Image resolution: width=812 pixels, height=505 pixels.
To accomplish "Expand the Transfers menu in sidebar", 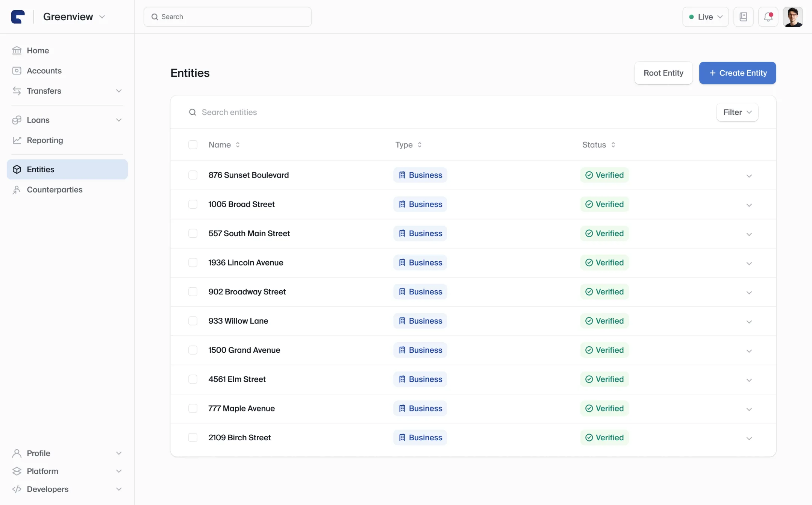I will (x=67, y=91).
